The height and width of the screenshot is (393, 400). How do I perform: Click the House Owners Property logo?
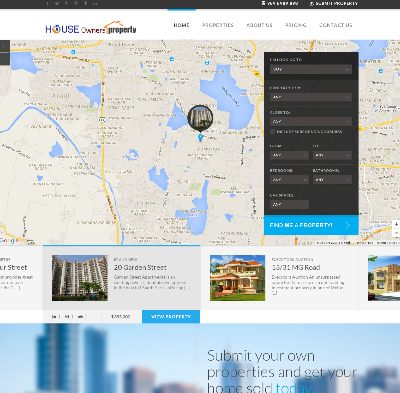91,28
